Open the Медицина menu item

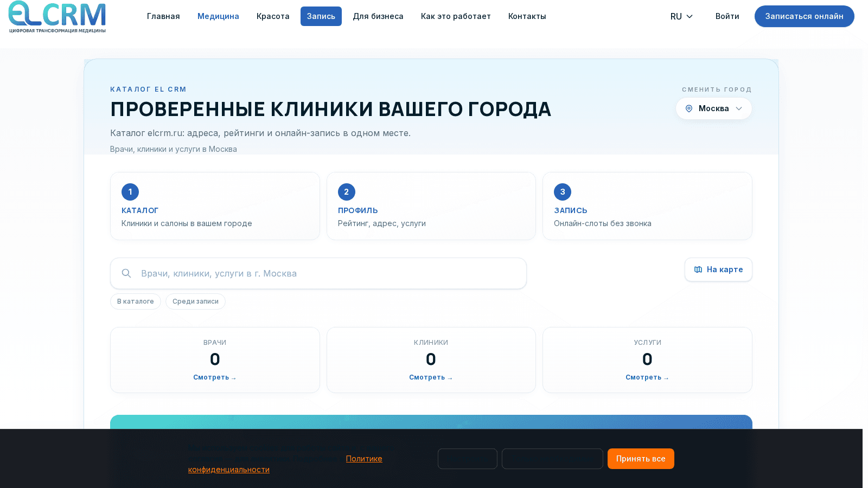coord(218,16)
